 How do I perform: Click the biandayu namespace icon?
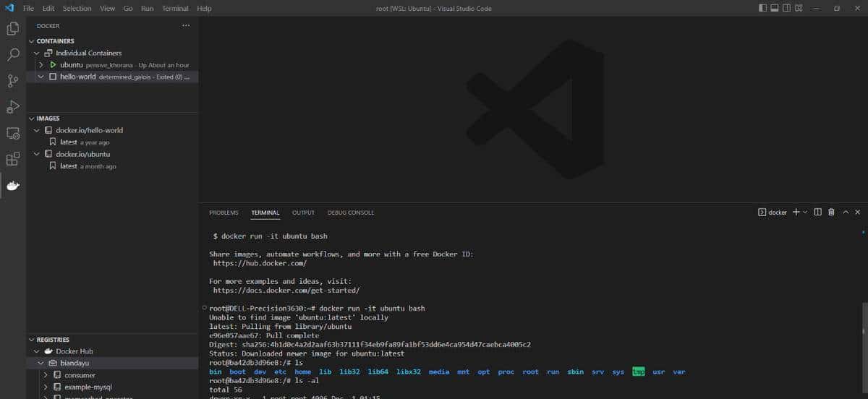point(53,363)
